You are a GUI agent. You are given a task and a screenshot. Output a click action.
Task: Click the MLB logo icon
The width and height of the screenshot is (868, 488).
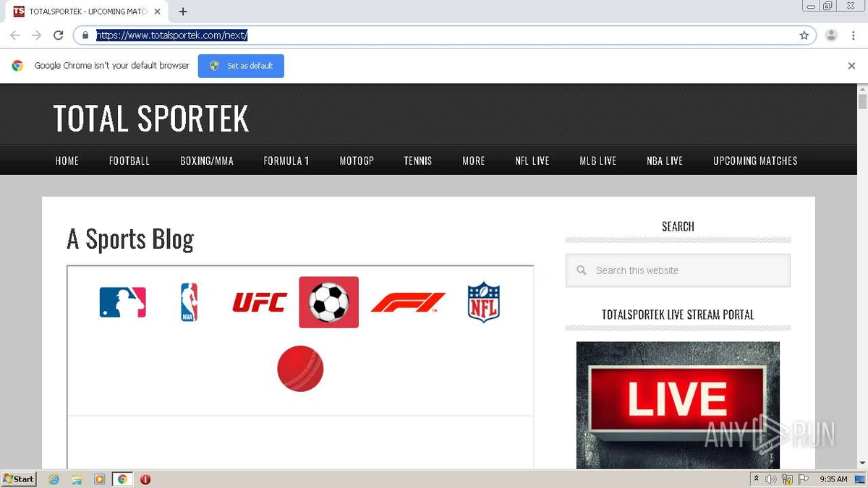point(122,302)
